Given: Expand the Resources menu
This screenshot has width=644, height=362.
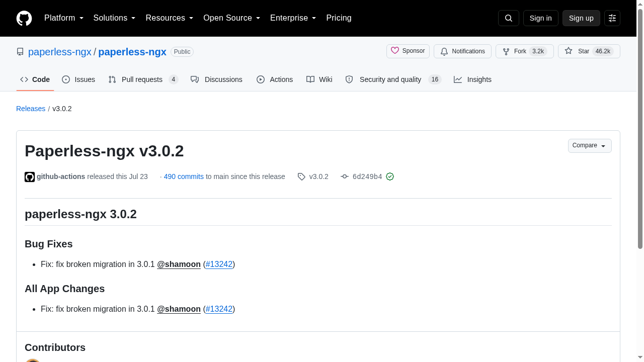Looking at the screenshot, I should [x=170, y=18].
